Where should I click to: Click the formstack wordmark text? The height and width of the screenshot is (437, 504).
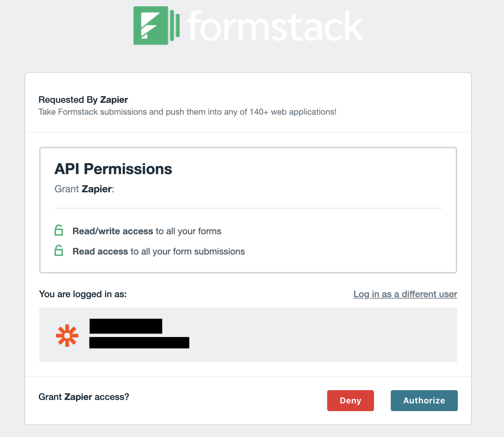click(275, 26)
